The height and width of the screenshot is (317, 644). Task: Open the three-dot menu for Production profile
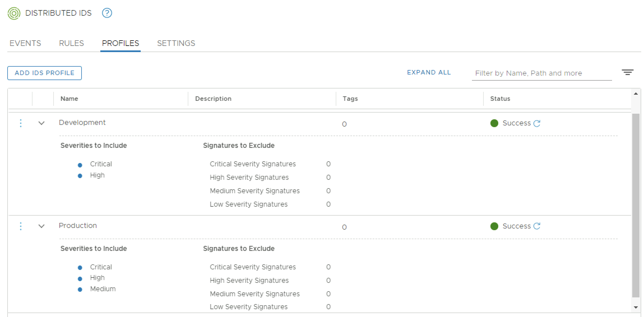[x=21, y=226]
